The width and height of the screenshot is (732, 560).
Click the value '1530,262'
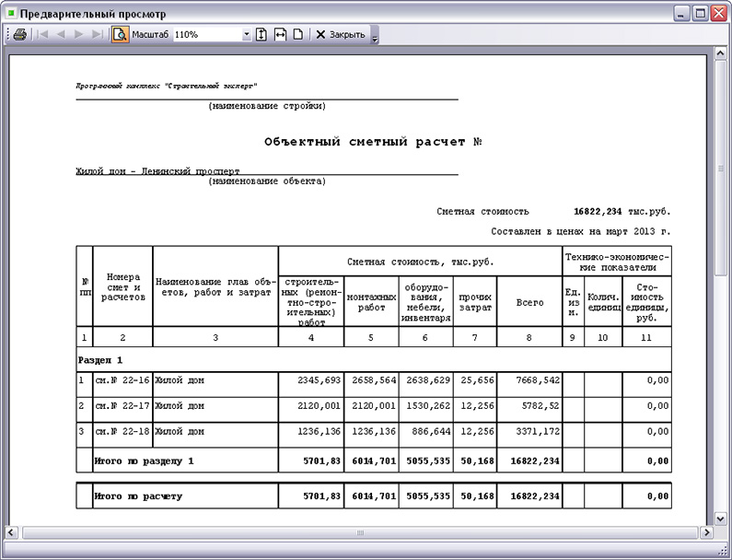pos(428,406)
